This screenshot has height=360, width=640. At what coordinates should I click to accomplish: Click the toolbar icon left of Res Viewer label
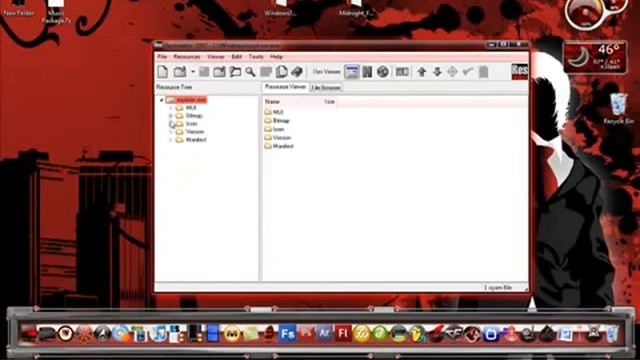pyautogui.click(x=297, y=72)
